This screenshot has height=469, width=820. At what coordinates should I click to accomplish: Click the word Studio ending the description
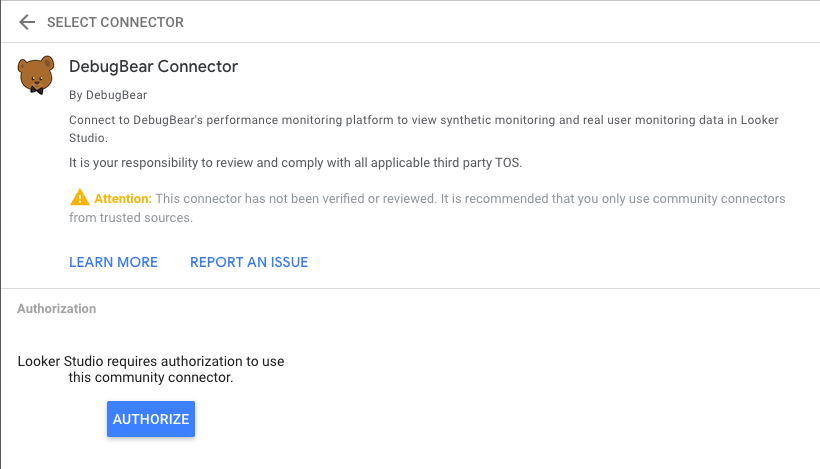point(88,138)
